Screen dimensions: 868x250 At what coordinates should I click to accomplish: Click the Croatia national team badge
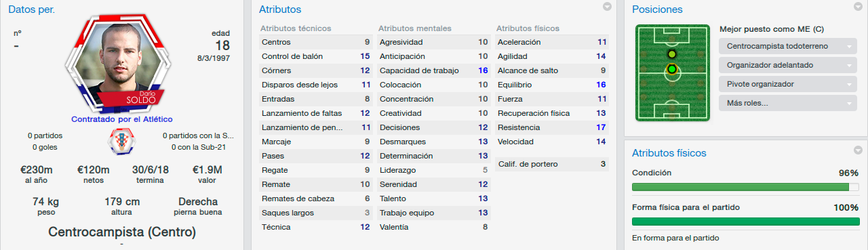point(122,141)
